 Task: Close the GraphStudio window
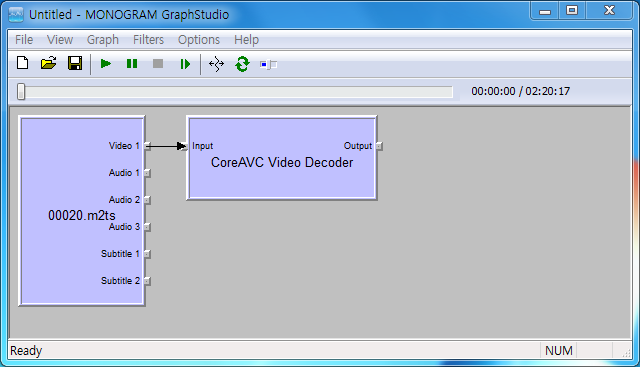click(609, 11)
